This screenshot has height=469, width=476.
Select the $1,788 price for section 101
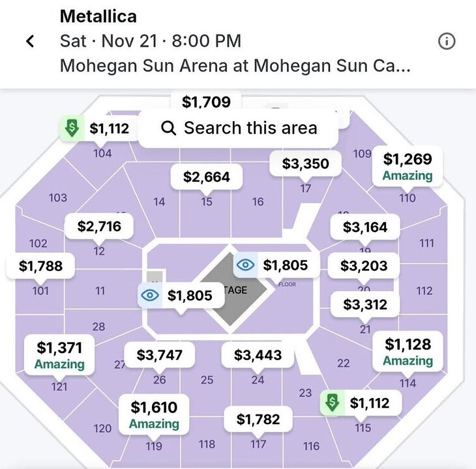41,266
